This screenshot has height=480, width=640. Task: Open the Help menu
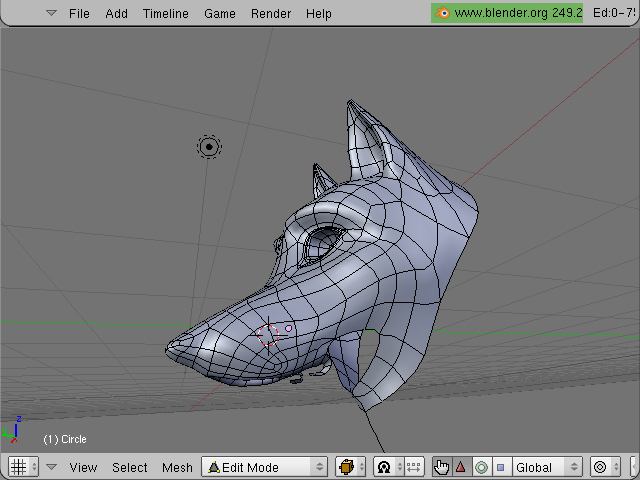tap(319, 13)
